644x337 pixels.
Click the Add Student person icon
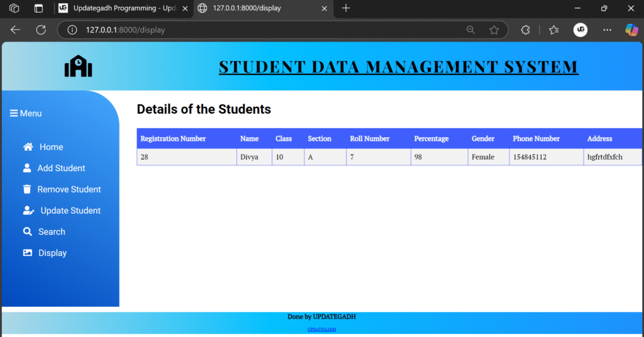pos(27,168)
